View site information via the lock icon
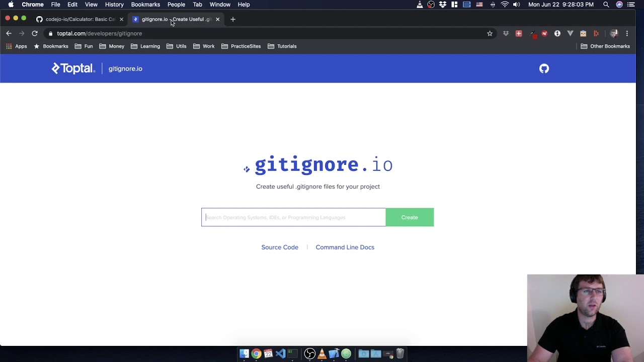 (50, 33)
